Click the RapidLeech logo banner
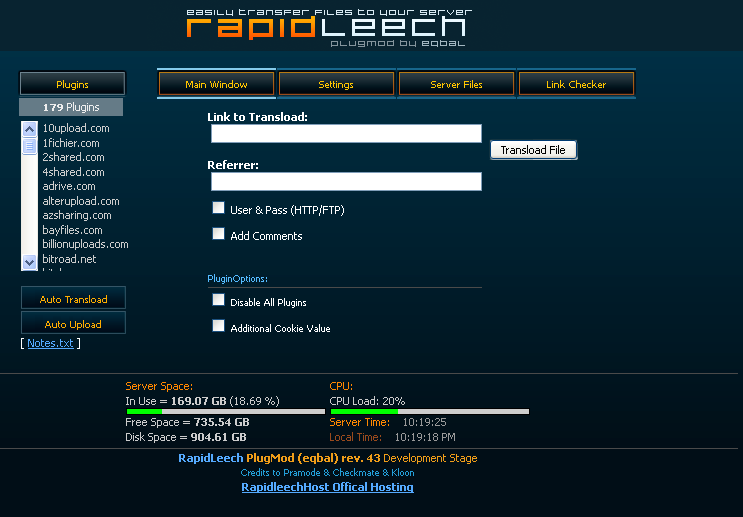The image size is (743, 517). (328, 27)
